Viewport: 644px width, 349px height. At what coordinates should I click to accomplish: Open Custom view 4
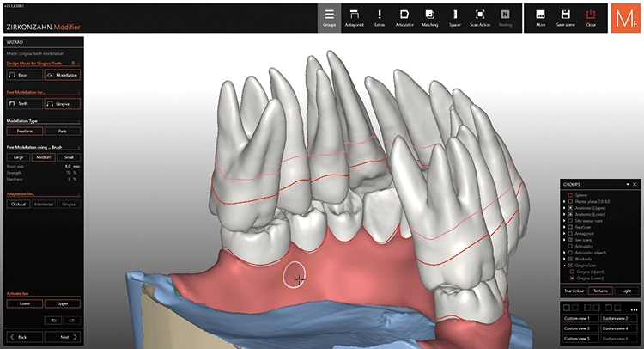[619, 328]
